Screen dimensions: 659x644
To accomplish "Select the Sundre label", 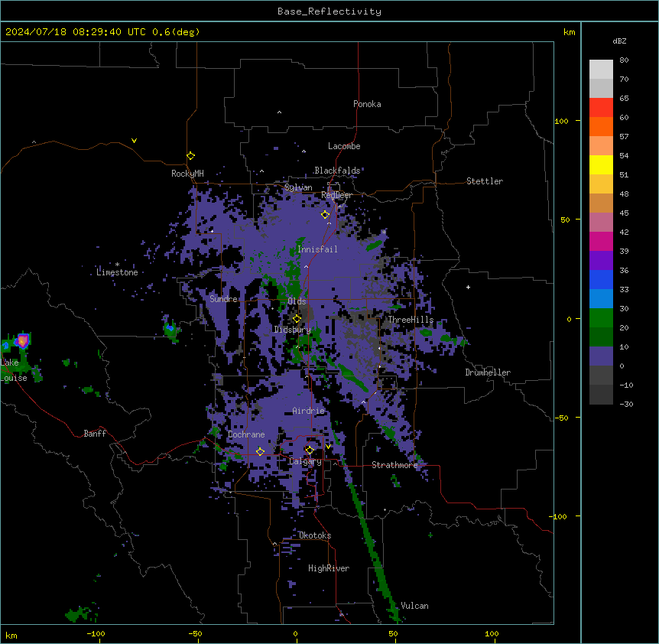I will coord(223,299).
